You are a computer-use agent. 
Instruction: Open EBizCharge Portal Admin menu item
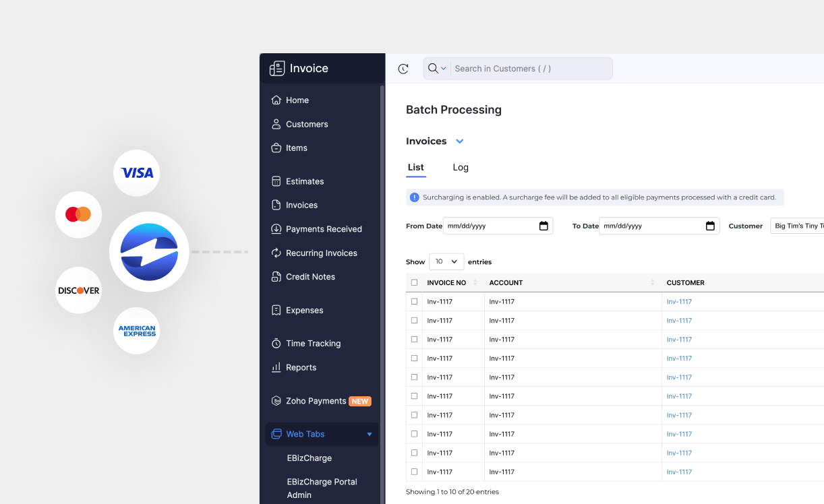tap(322, 489)
